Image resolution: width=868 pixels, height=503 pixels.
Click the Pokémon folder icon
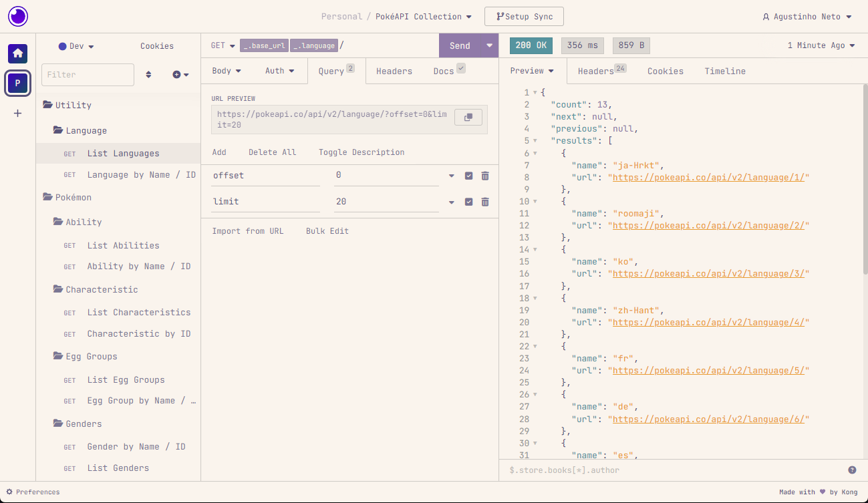[x=47, y=197]
